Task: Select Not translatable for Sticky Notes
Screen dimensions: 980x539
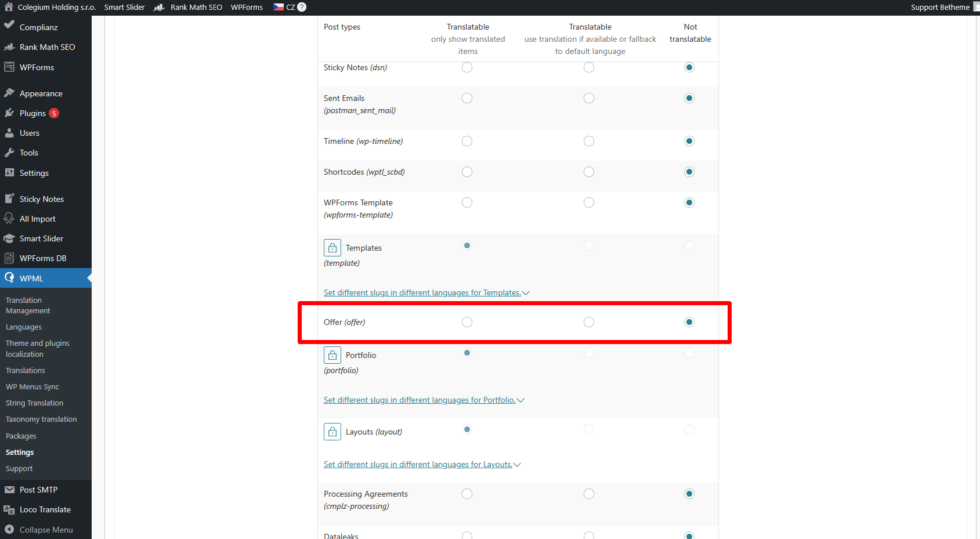Action: click(x=689, y=67)
